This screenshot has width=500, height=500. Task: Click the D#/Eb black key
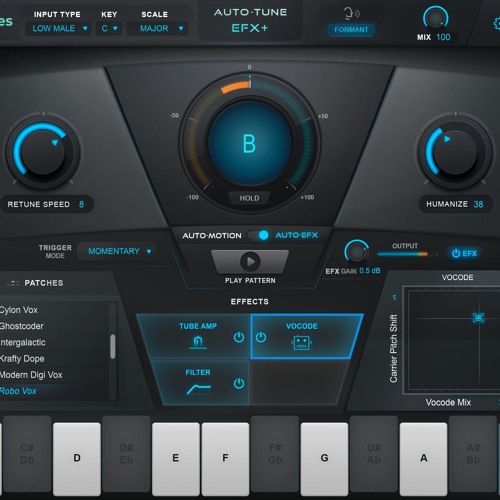(x=126, y=453)
